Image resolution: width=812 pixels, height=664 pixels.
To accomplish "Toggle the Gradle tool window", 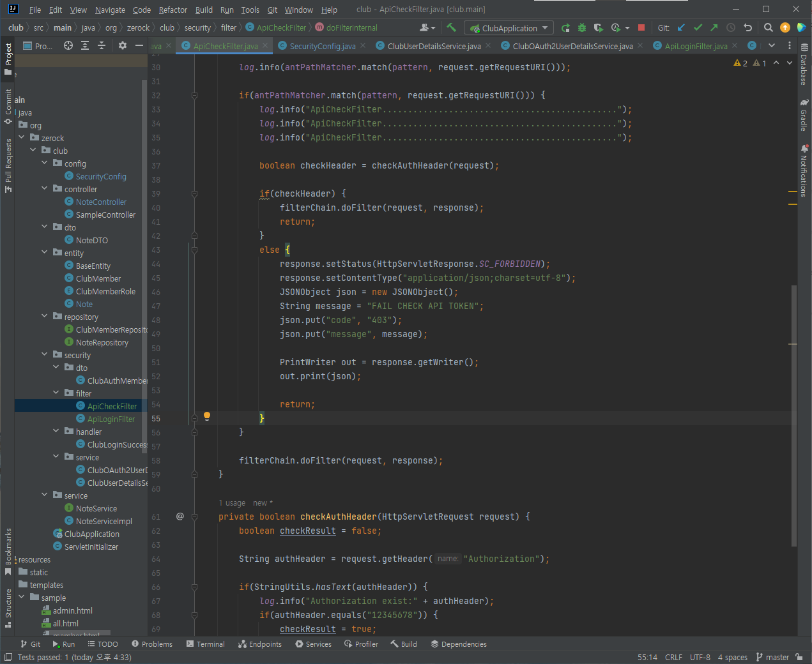I will click(804, 115).
